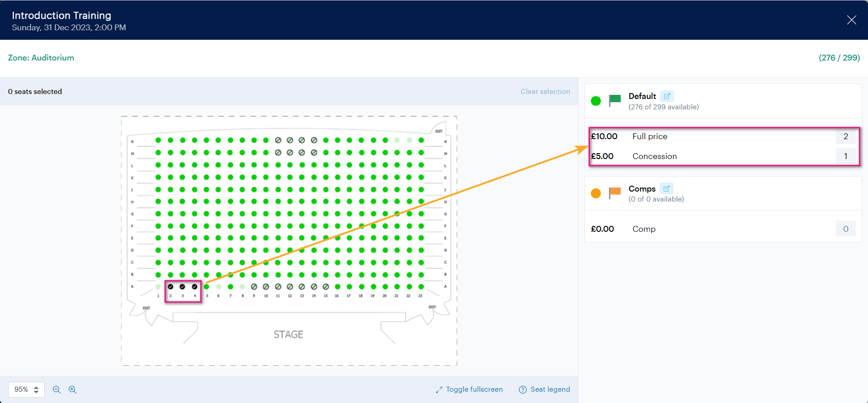Image resolution: width=868 pixels, height=403 pixels.
Task: Select checked seat 2 in row A
Action: pyautogui.click(x=170, y=286)
